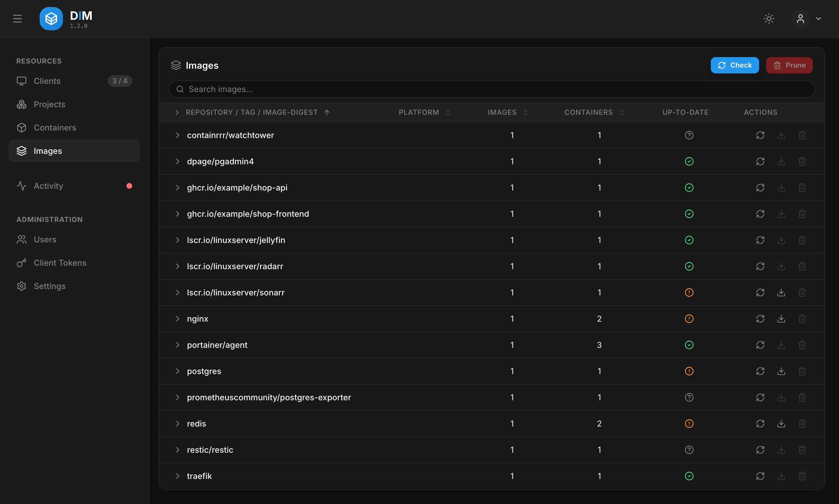The width and height of the screenshot is (839, 504).
Task: Refresh check for containrrr/watchtower
Action: coord(760,135)
